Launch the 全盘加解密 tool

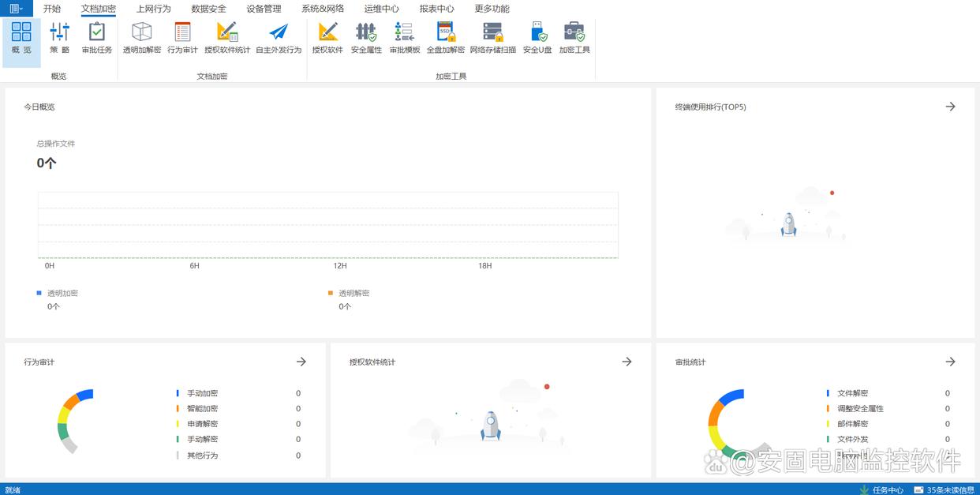coord(446,37)
